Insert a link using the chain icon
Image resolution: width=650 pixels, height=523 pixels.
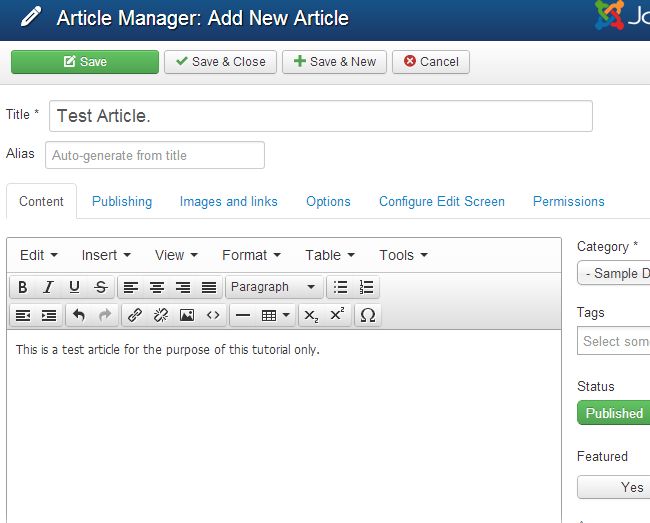[134, 315]
